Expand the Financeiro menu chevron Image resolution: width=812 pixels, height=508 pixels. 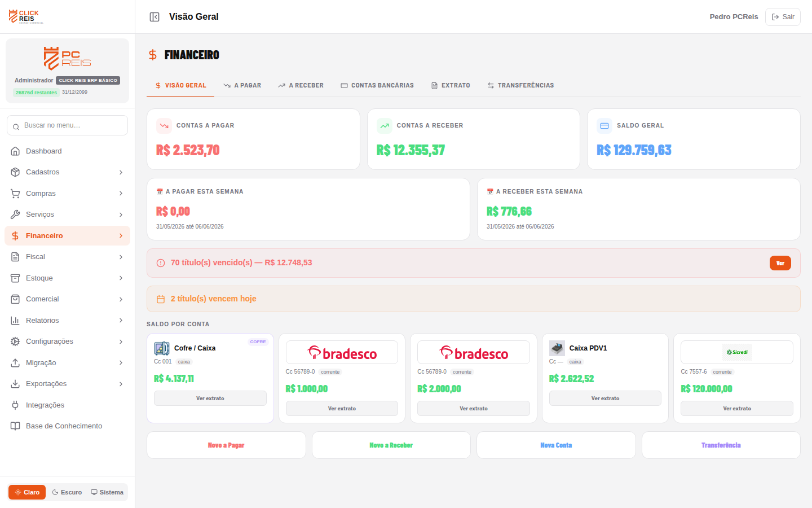tap(121, 236)
